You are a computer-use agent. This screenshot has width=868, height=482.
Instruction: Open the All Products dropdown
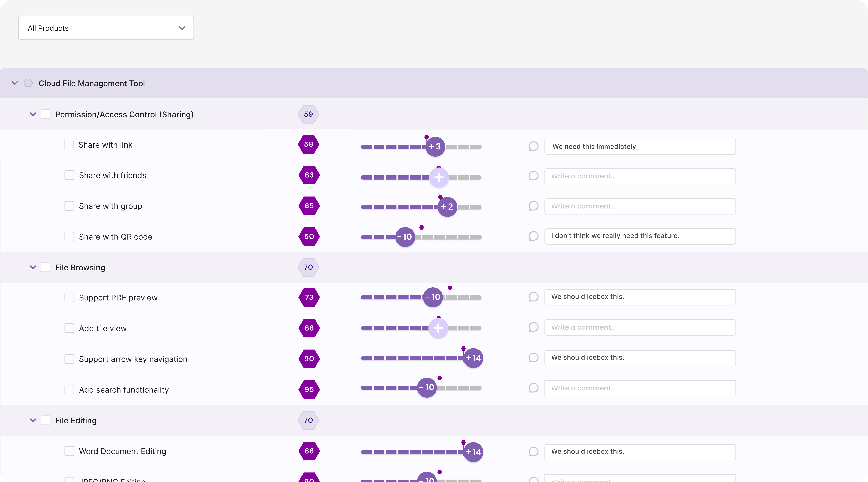pos(106,28)
